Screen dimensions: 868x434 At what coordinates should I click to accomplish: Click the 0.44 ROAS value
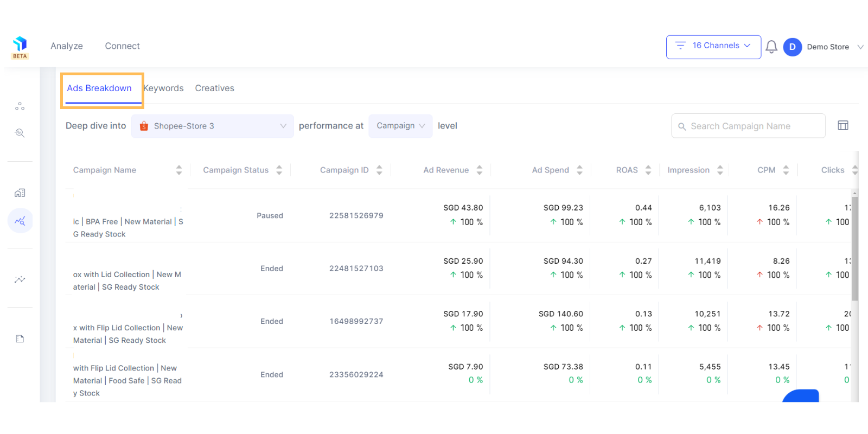click(643, 208)
